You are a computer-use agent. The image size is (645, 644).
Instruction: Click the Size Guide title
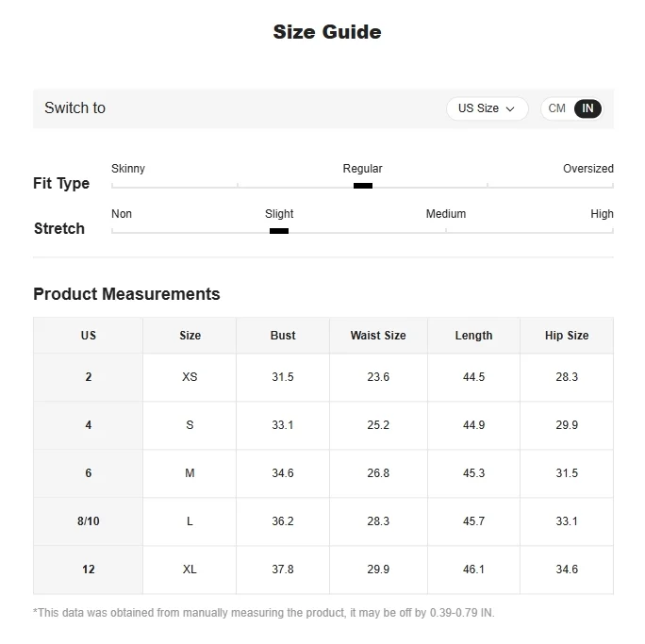point(327,32)
